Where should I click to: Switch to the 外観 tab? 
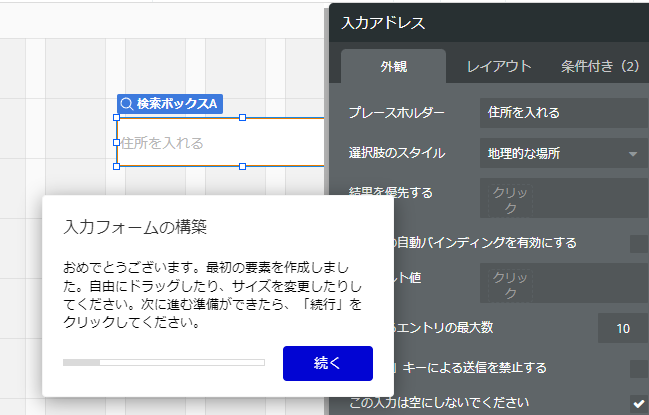(394, 66)
